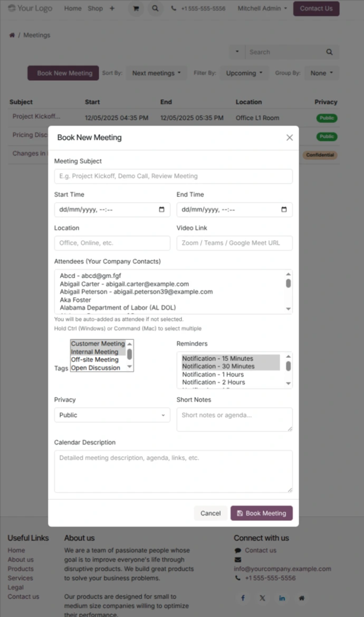Viewport: 364px width, 617px height.
Task: Open the Start Time calendar picker icon
Action: [161, 210]
